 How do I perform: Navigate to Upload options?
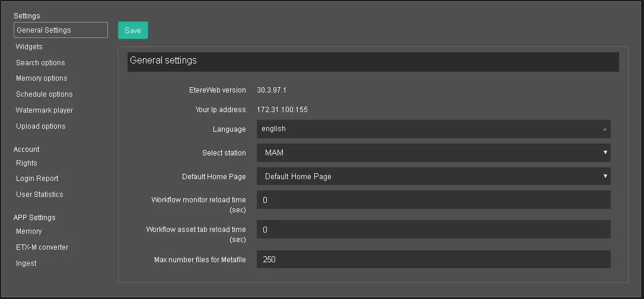click(40, 126)
